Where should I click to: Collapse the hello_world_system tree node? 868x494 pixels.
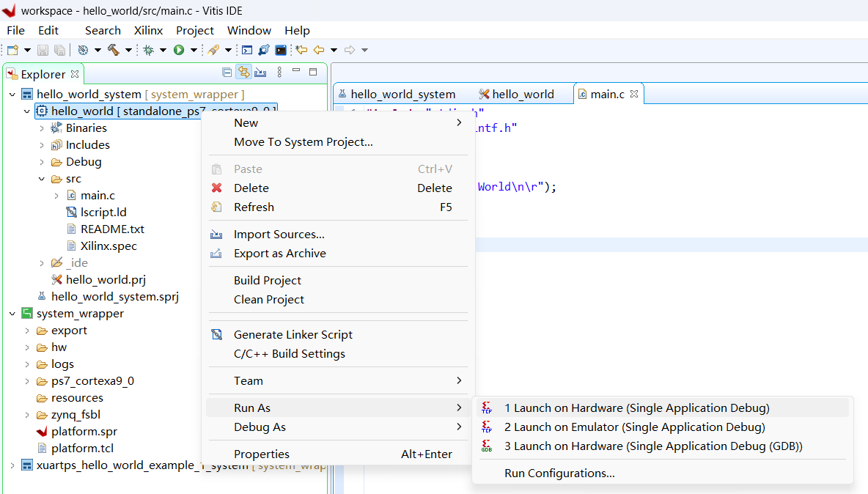[x=12, y=95]
